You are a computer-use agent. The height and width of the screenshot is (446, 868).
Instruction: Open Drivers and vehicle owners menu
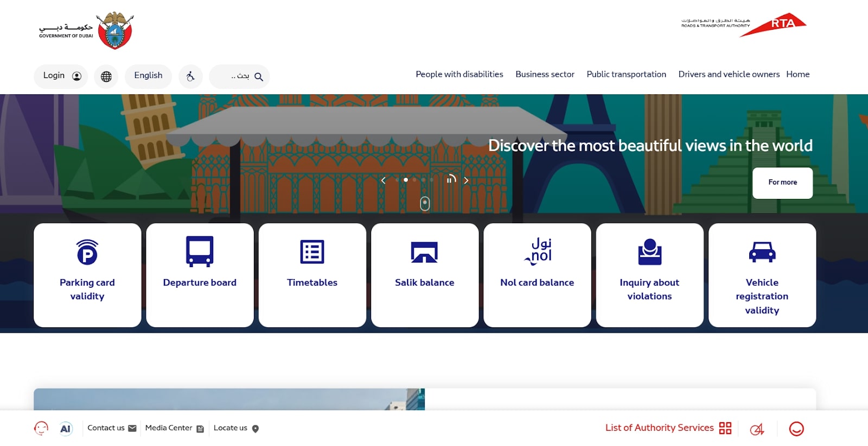[x=729, y=74]
